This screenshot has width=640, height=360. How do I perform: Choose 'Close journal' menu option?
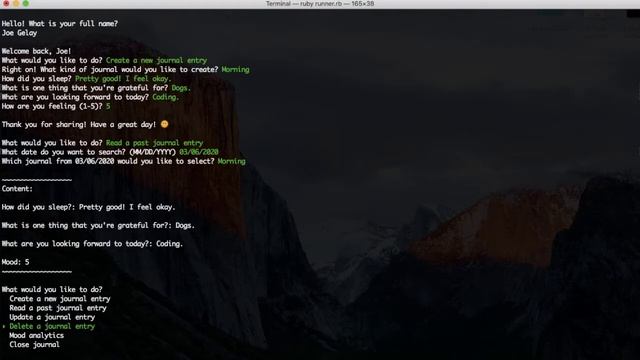click(34, 344)
